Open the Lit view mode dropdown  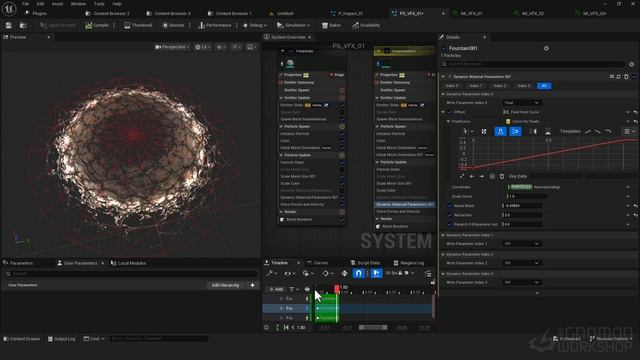(202, 47)
